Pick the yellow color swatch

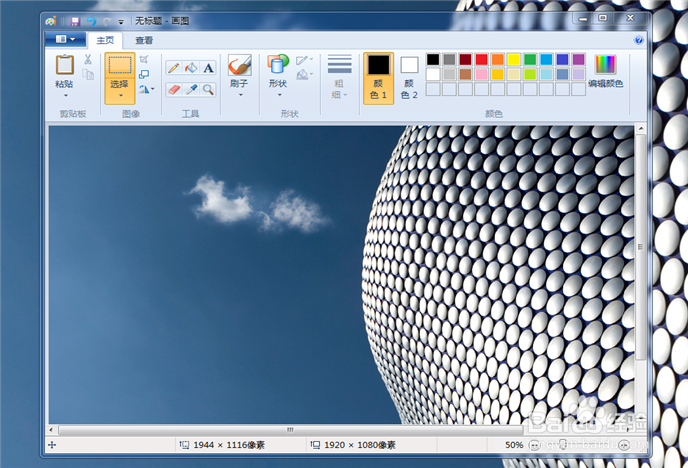(514, 59)
